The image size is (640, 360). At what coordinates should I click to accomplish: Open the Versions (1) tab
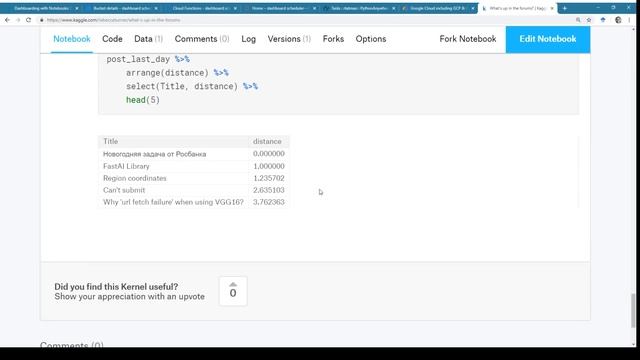289,39
